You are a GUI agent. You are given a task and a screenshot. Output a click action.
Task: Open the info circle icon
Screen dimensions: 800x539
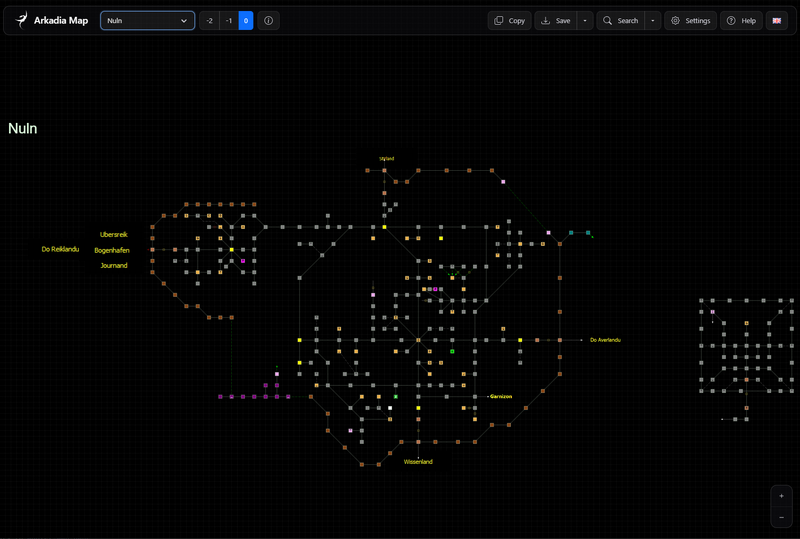click(268, 20)
